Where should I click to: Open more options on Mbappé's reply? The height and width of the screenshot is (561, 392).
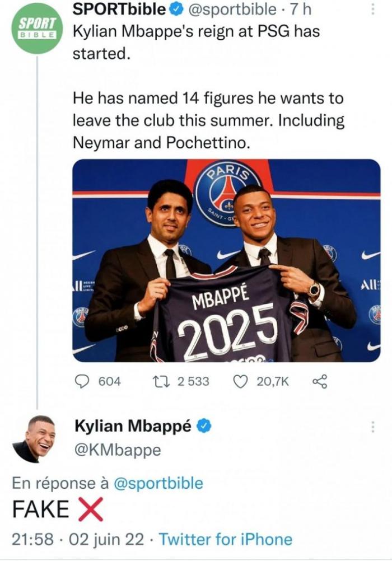click(374, 427)
